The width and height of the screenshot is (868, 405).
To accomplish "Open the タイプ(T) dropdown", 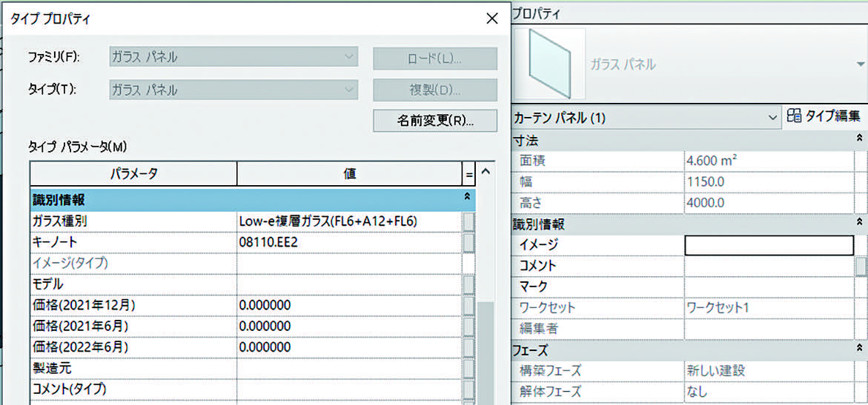I will click(234, 89).
